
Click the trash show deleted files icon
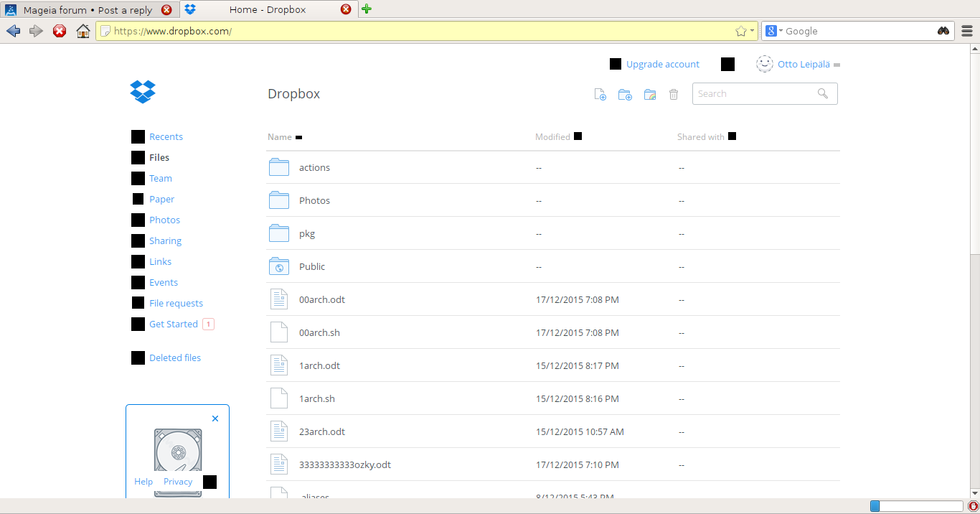click(674, 94)
